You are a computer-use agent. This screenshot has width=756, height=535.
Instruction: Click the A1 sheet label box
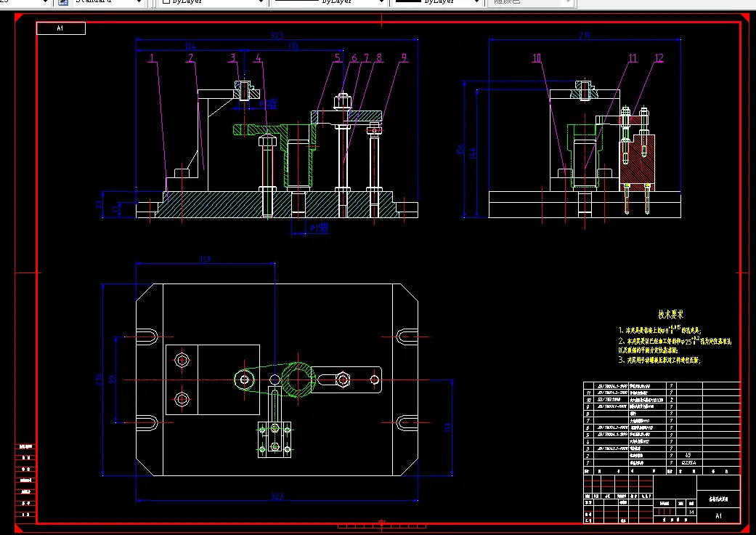[61, 28]
